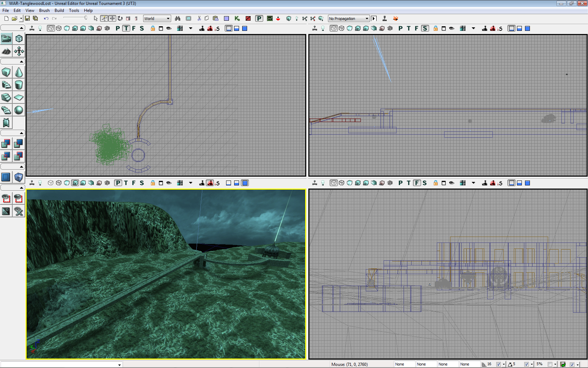Toggle realtime joystick in perspective viewport

(32, 183)
